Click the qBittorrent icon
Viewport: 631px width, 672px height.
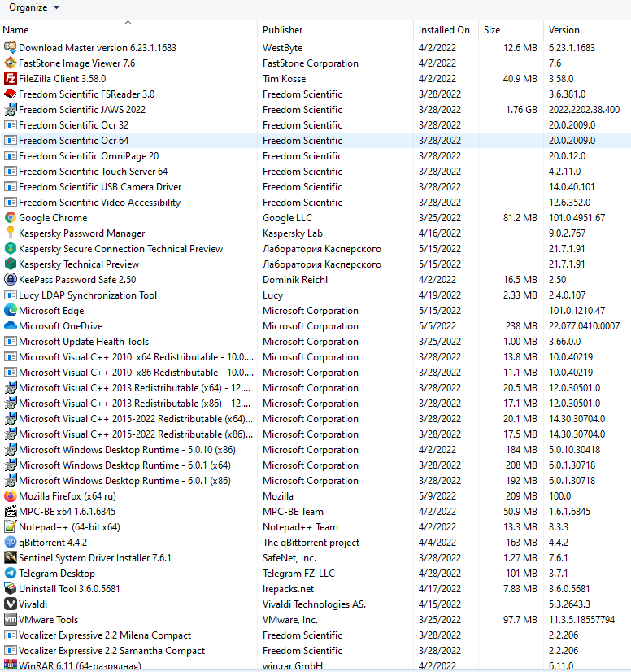coord(11,542)
